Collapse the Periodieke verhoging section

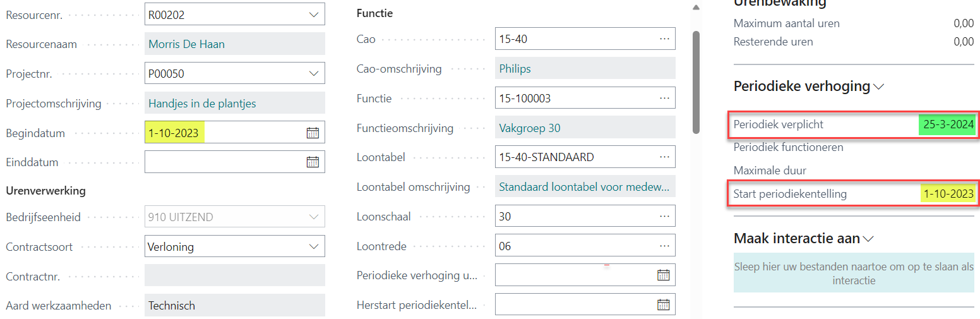click(x=878, y=87)
